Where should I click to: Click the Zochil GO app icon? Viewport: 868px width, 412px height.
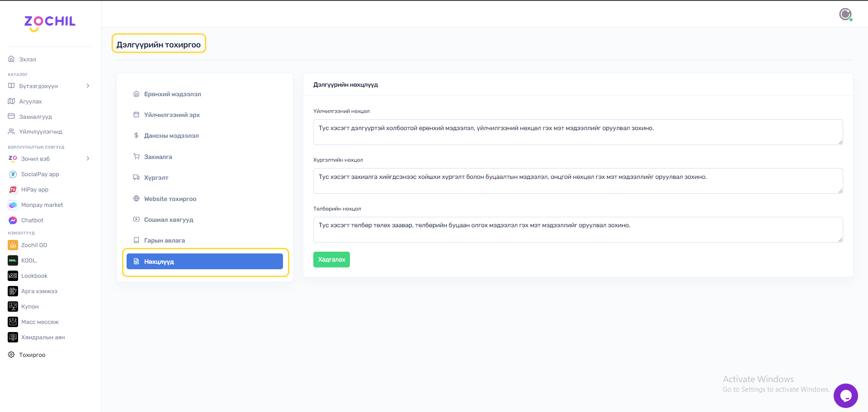point(13,245)
